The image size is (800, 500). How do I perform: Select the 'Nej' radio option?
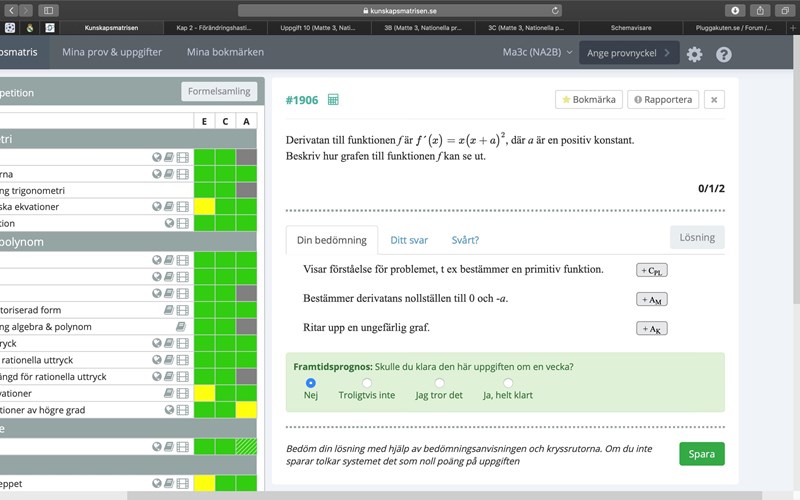point(311,382)
